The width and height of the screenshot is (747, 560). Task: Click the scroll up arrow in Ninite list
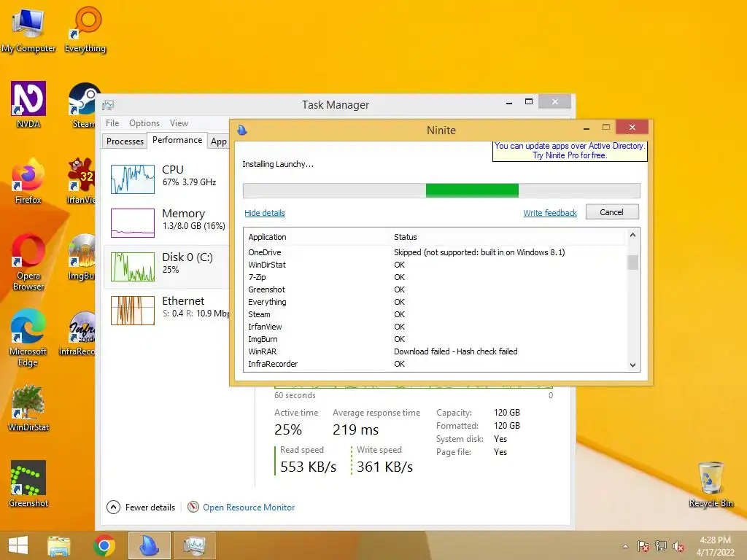coord(632,235)
